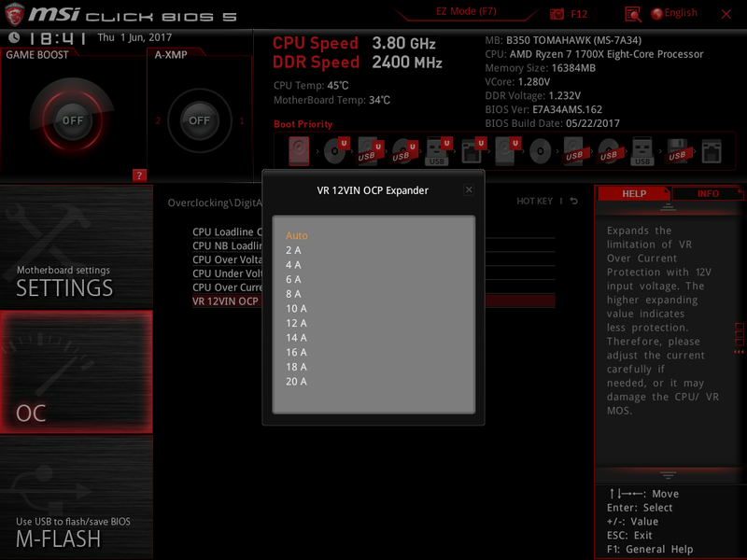
Task: Click the back arrow next to HOT KEY
Action: tap(573, 201)
